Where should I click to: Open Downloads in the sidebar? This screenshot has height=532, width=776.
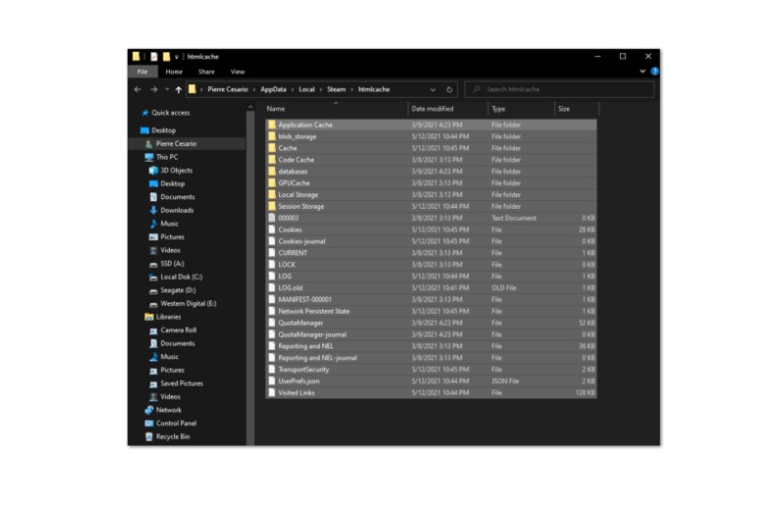(x=177, y=211)
